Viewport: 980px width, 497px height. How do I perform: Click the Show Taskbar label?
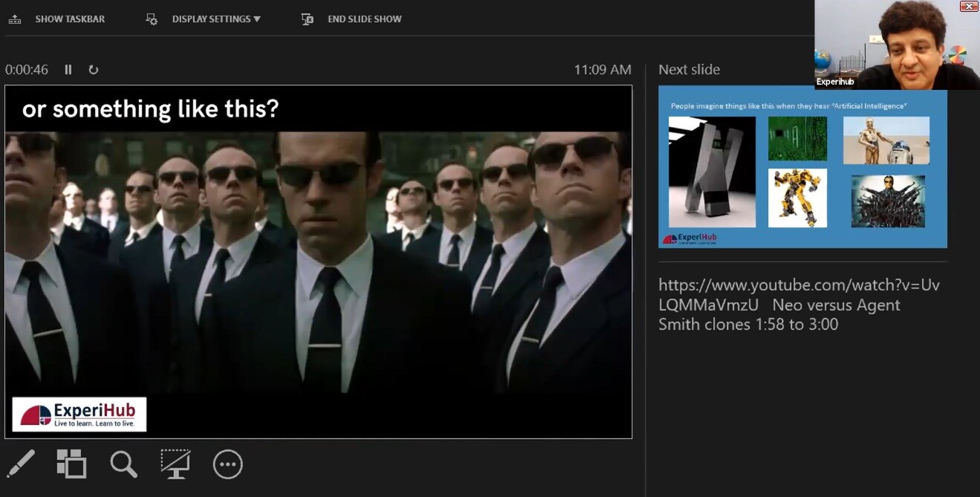70,19
